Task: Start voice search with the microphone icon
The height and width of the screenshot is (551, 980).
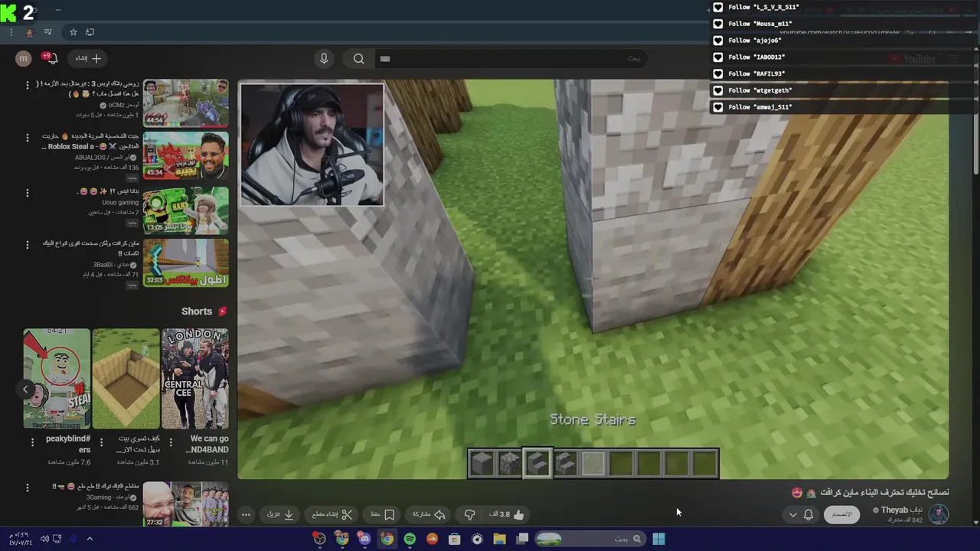Action: coord(324,58)
